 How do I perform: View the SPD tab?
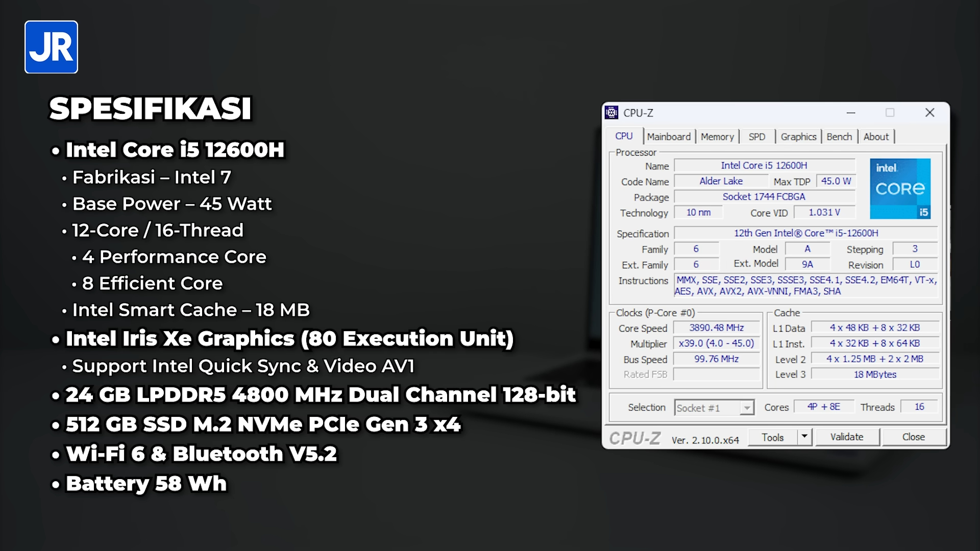[x=757, y=136]
